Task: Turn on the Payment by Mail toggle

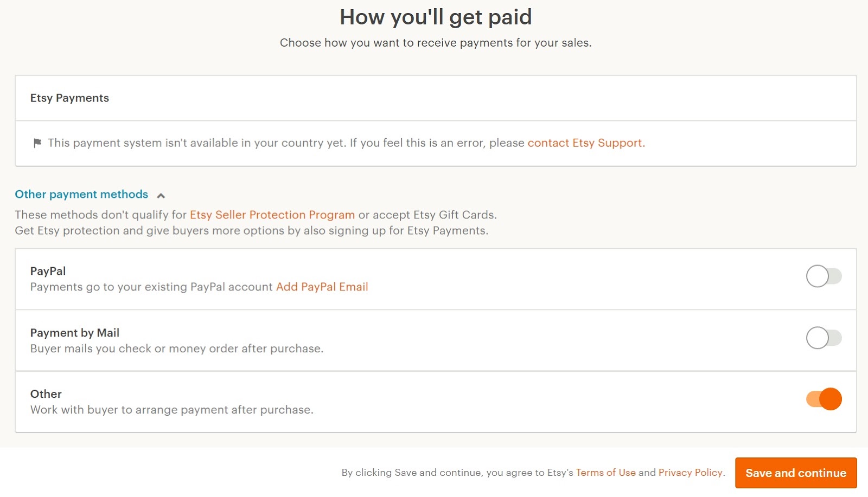Action: pos(824,338)
